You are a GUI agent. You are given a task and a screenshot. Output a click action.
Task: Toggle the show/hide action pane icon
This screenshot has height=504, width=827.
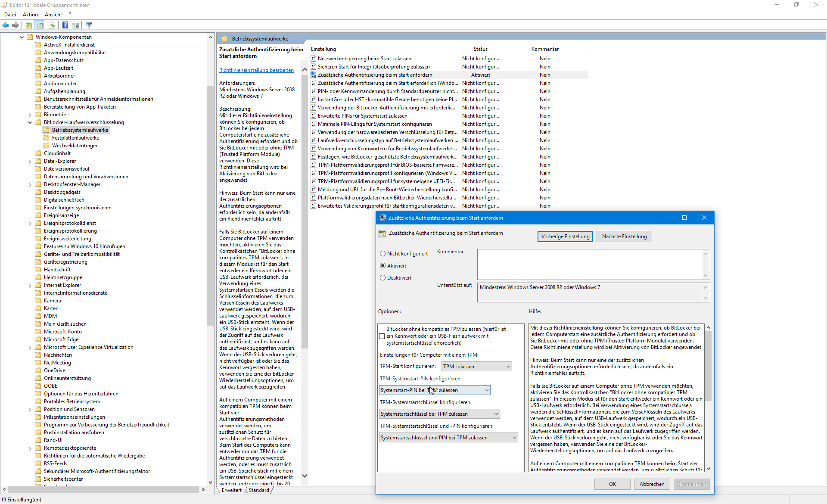(75, 25)
